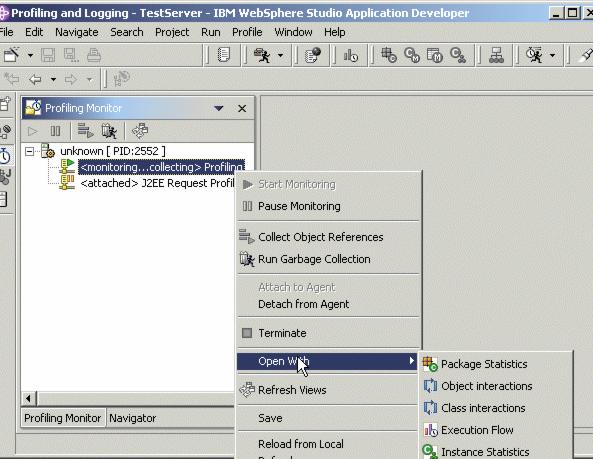Click Run Garbage Collection toolbar icon

tap(109, 131)
